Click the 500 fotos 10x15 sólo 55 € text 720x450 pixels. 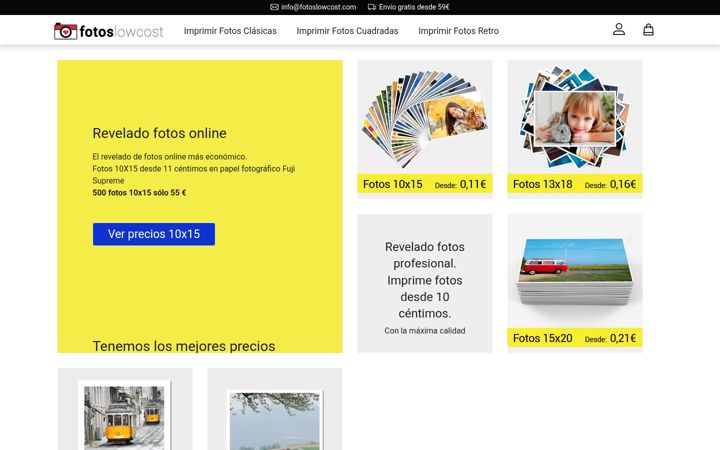tap(139, 193)
